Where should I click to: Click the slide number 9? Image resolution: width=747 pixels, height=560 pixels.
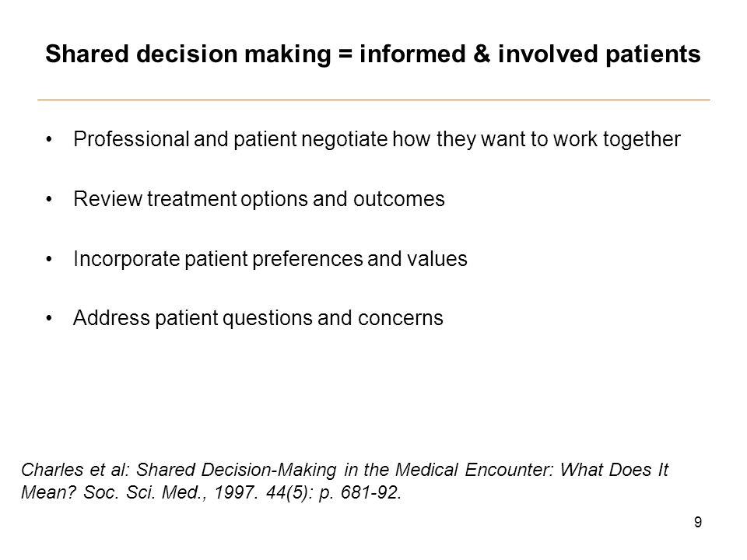(x=698, y=523)
